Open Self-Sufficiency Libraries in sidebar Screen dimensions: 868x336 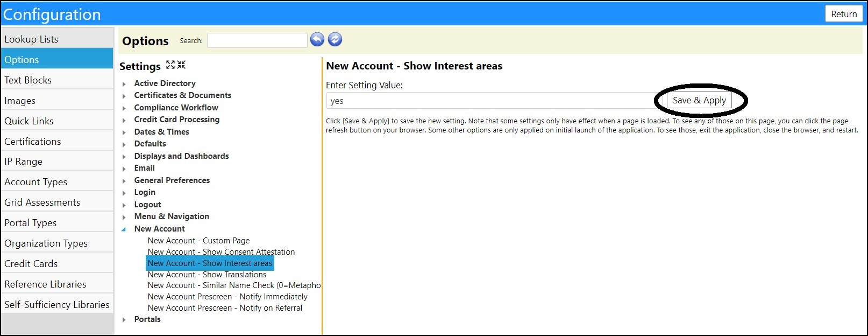pos(57,304)
